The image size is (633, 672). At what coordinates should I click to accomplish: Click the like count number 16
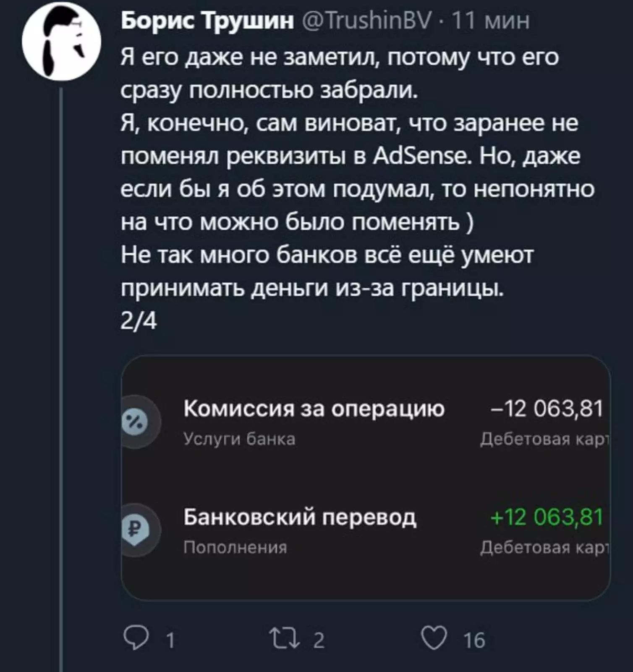click(474, 641)
